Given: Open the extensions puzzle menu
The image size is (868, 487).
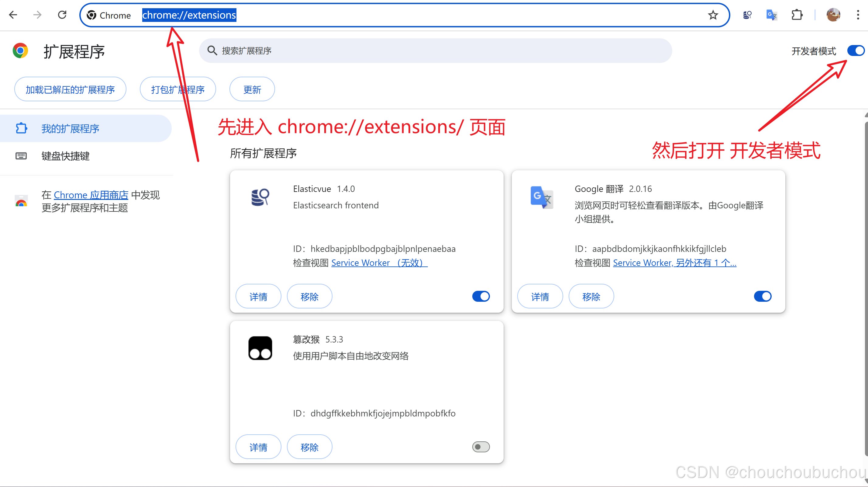Looking at the screenshot, I should [797, 15].
